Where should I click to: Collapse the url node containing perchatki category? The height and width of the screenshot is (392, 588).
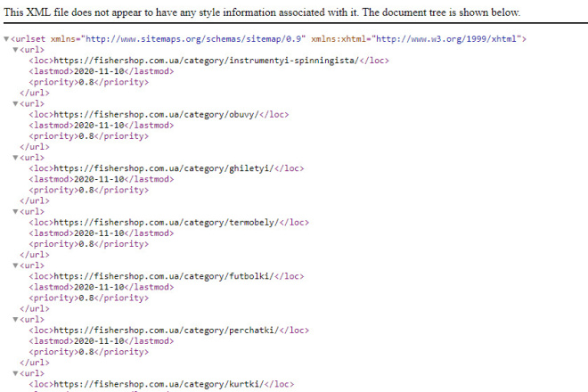coord(15,320)
